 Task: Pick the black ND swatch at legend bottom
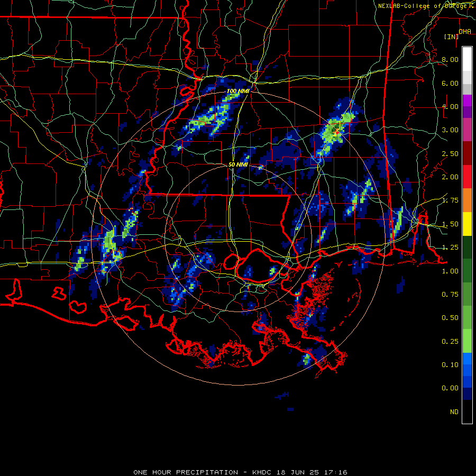(467, 411)
